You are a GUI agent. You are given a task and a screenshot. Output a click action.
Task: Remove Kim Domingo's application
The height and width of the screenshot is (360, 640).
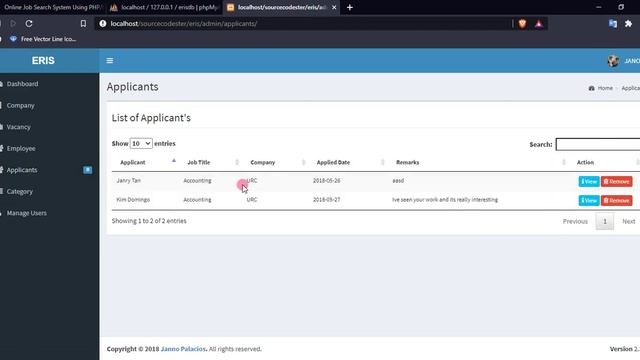click(x=616, y=200)
